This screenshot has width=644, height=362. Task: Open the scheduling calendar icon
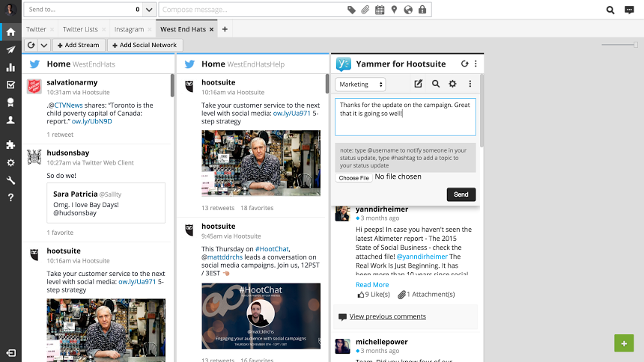click(x=380, y=10)
